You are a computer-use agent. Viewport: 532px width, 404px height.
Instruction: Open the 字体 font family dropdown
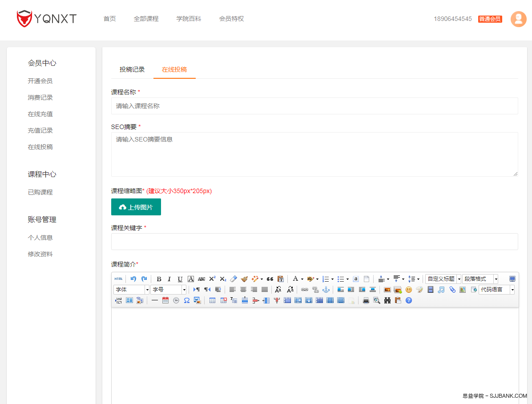132,290
